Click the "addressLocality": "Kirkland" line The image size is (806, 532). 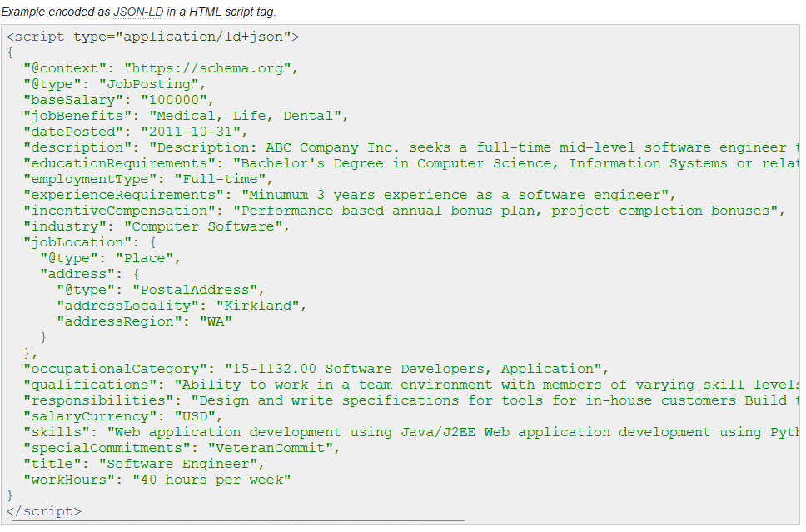point(182,306)
